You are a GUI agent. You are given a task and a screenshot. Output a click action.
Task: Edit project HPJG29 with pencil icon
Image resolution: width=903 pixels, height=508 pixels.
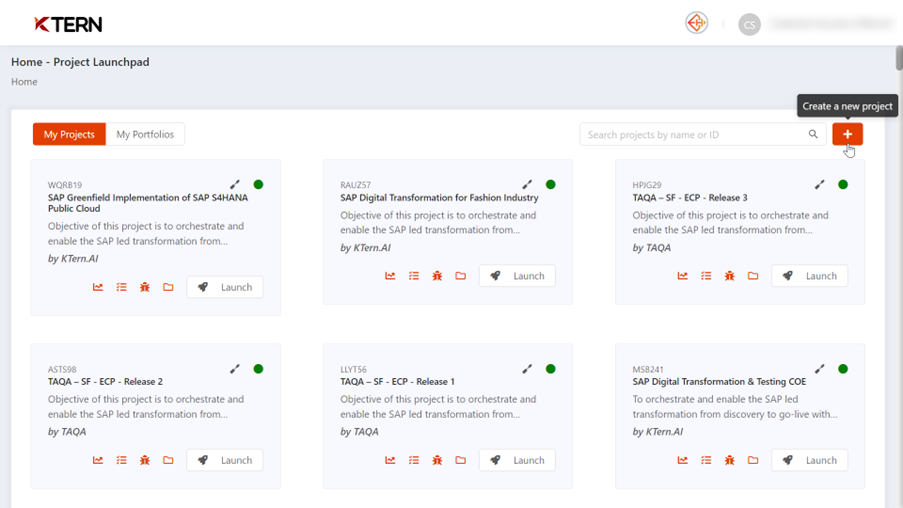(819, 184)
